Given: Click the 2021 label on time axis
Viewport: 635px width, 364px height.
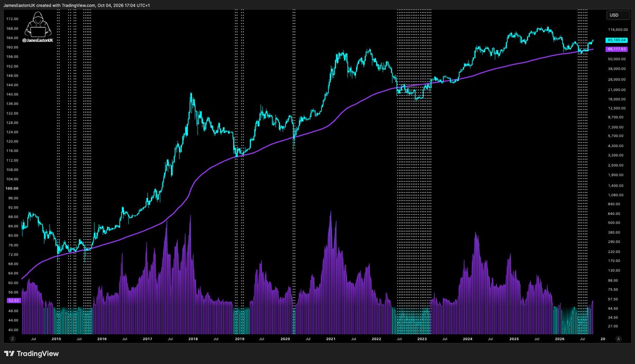Looking at the screenshot, I should pos(331,338).
